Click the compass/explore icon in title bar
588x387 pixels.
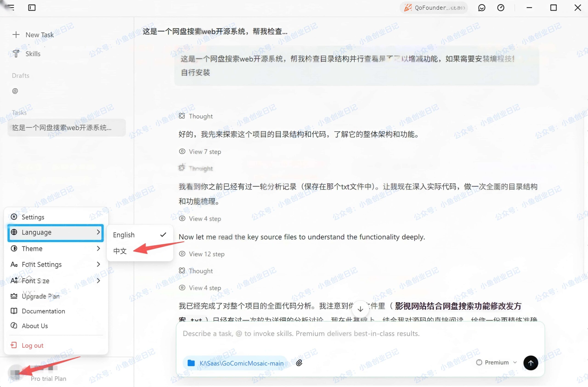click(x=501, y=8)
